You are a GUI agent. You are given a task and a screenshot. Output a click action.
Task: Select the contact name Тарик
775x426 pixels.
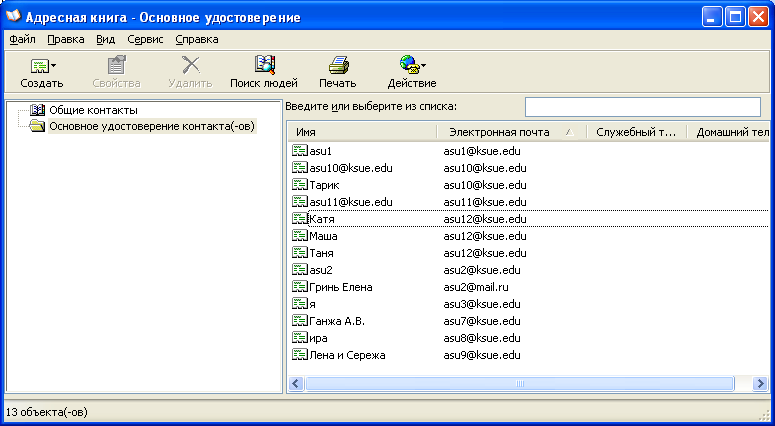(x=324, y=185)
